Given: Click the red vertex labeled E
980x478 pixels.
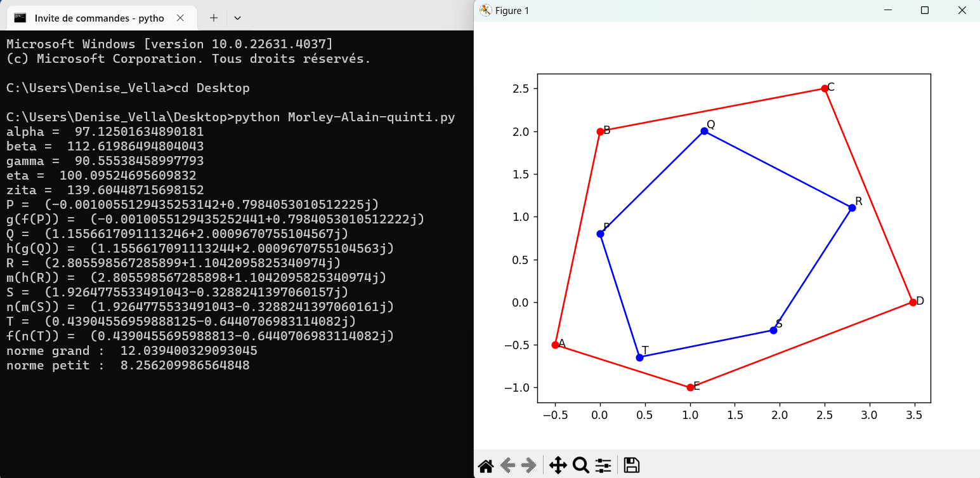Looking at the screenshot, I should tap(690, 387).
